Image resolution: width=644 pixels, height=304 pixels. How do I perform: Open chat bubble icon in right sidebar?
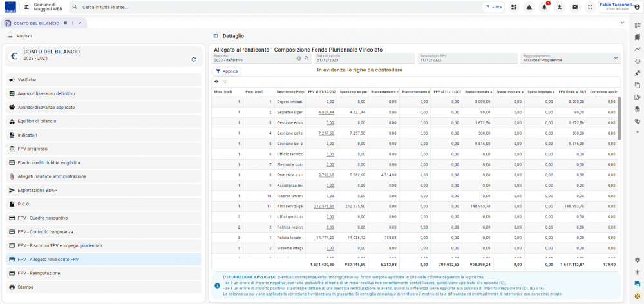click(x=638, y=284)
